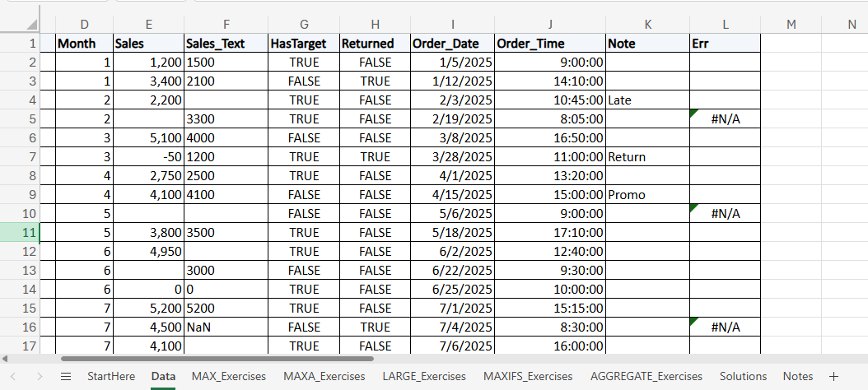Image resolution: width=868 pixels, height=390 pixels.
Task: Click the scroll left arrow of horizontal scrollbar
Action: (6, 359)
